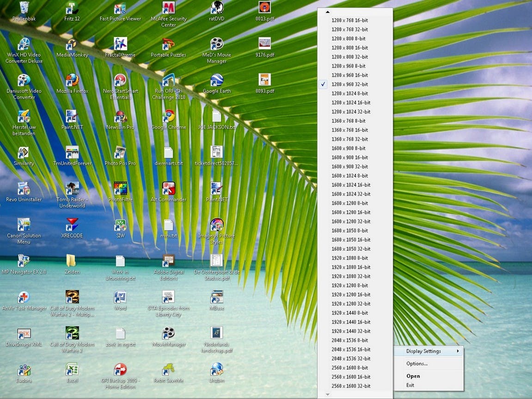
Task: Select the Tomb Raider Underworld icon
Action: [72, 195]
